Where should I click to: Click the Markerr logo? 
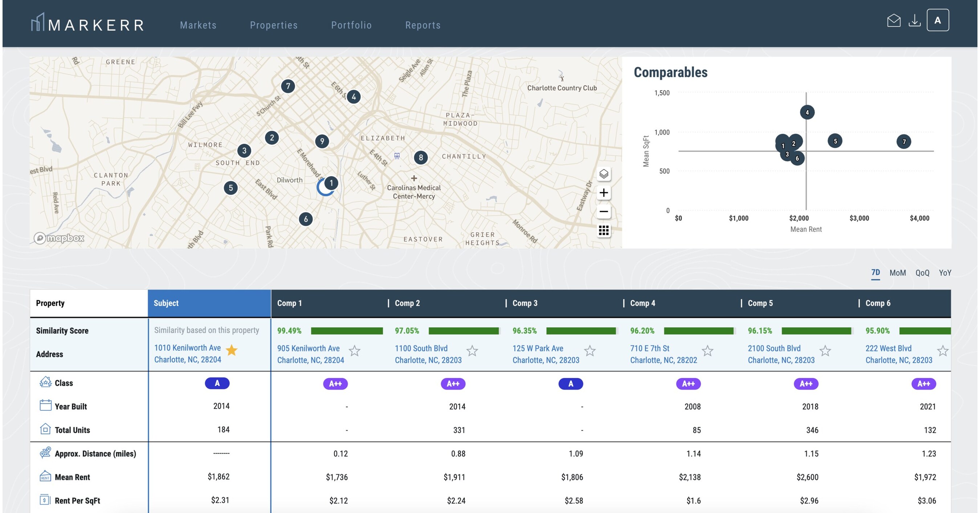[x=87, y=24]
